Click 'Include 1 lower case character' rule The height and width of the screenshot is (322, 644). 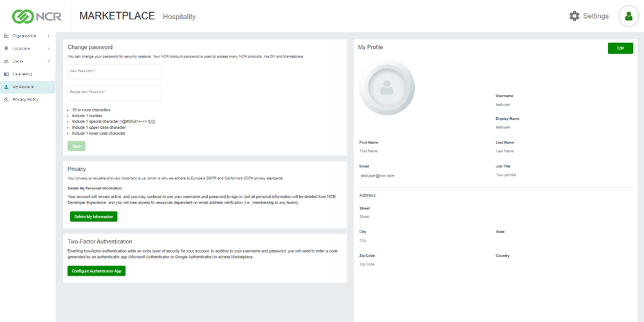tap(98, 134)
